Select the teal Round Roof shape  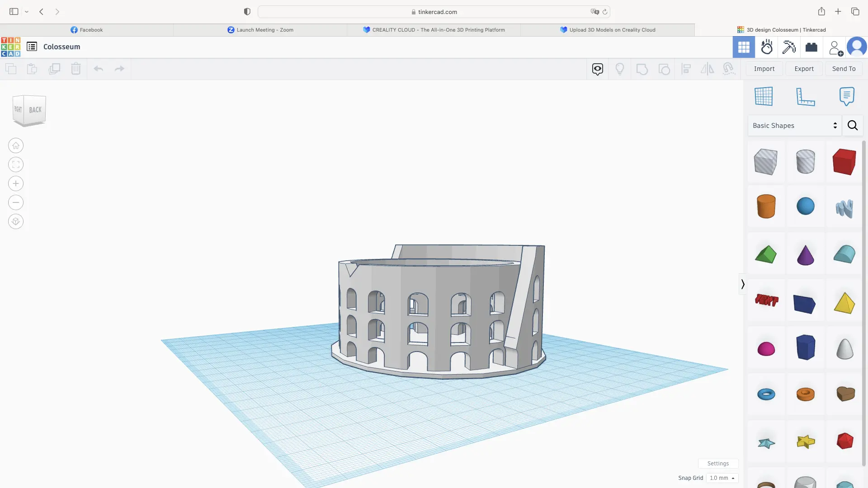[x=844, y=254]
